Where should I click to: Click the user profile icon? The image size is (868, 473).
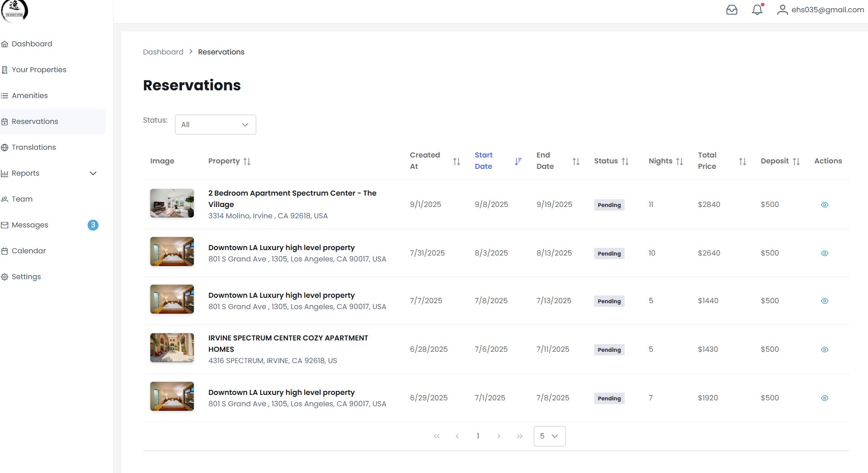pos(782,10)
